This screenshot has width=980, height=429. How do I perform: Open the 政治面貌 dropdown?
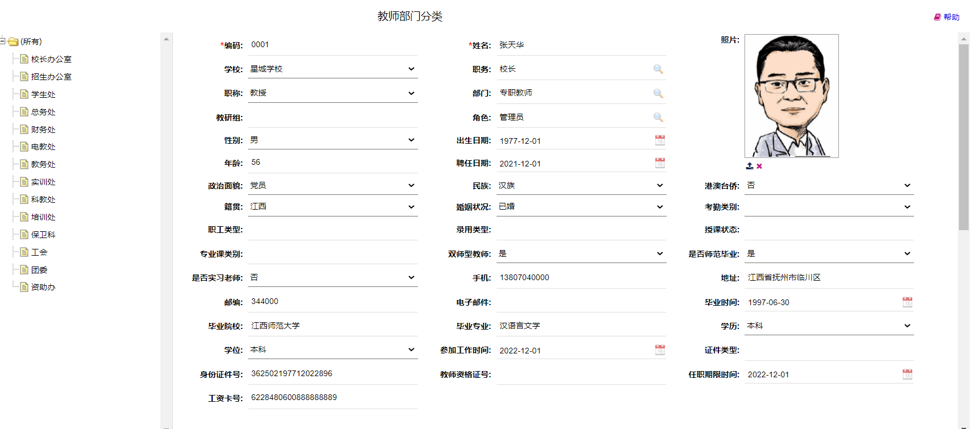click(x=333, y=185)
